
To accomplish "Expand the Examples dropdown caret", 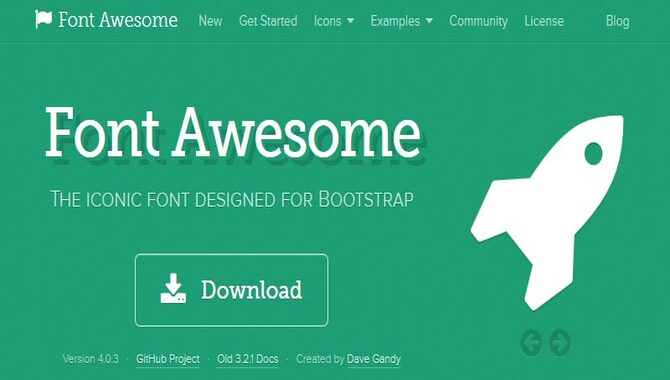I will coord(429,21).
